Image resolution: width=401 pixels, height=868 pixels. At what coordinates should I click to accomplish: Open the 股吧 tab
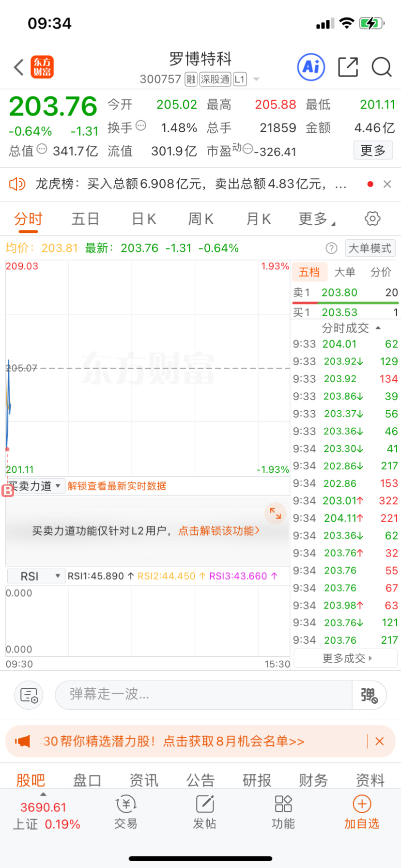pos(31,780)
